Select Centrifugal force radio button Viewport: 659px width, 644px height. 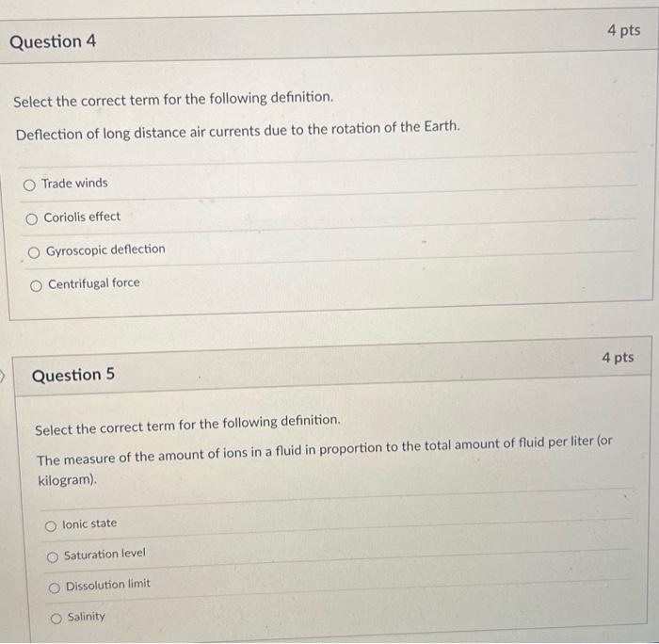click(36, 286)
